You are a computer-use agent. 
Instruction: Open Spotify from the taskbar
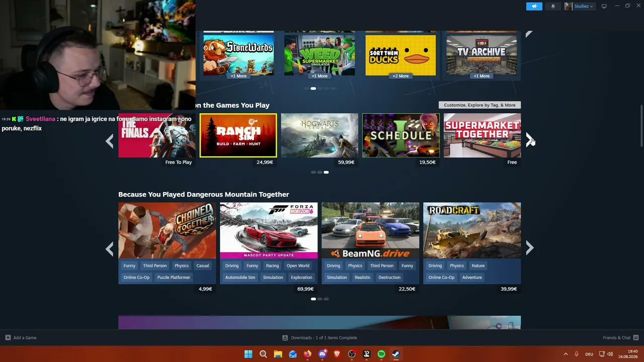pos(381,354)
